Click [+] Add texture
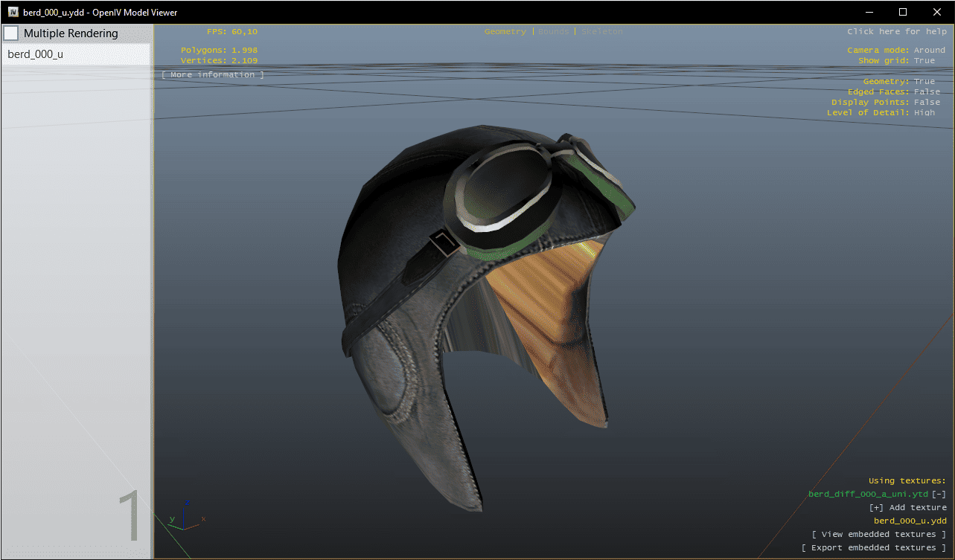This screenshot has height=560, width=955. (907, 508)
